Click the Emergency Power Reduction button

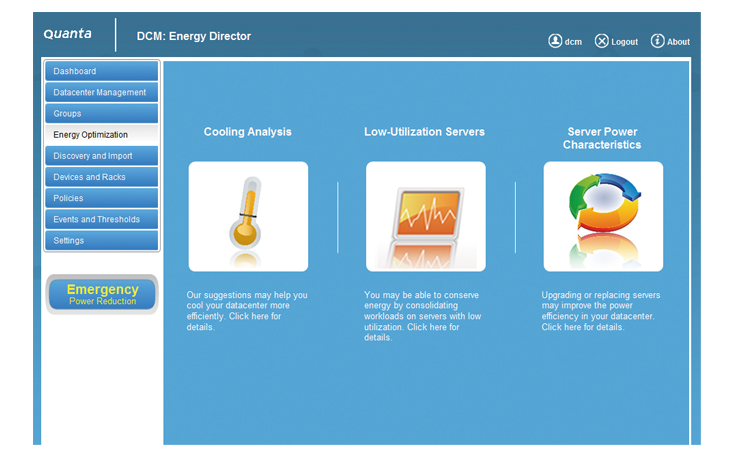pyautogui.click(x=102, y=294)
